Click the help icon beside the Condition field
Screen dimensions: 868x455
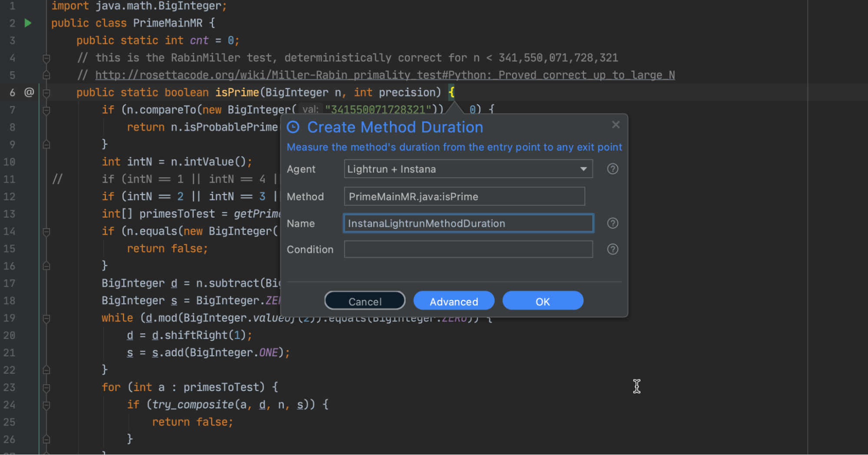(x=612, y=249)
